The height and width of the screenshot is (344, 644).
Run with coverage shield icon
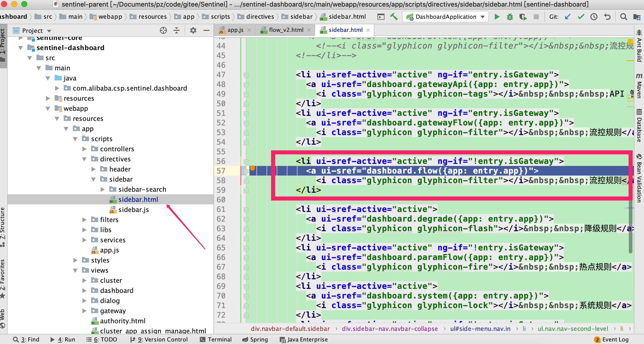coord(523,17)
